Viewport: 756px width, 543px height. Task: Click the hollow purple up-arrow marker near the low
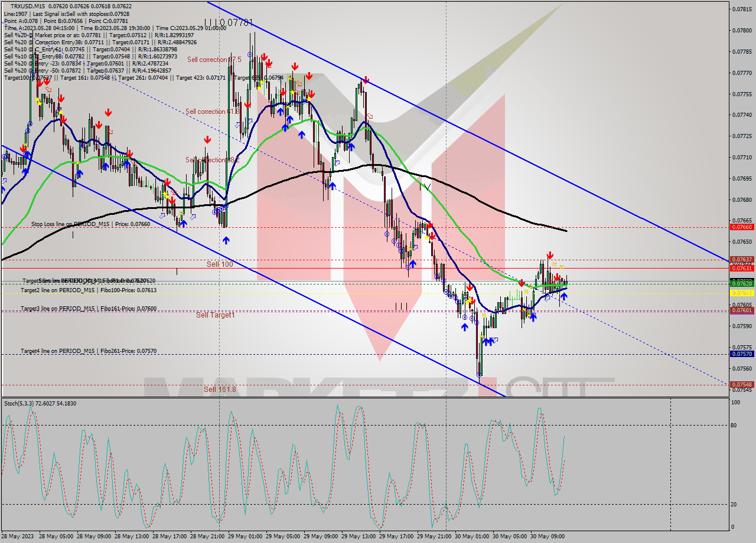coord(495,340)
